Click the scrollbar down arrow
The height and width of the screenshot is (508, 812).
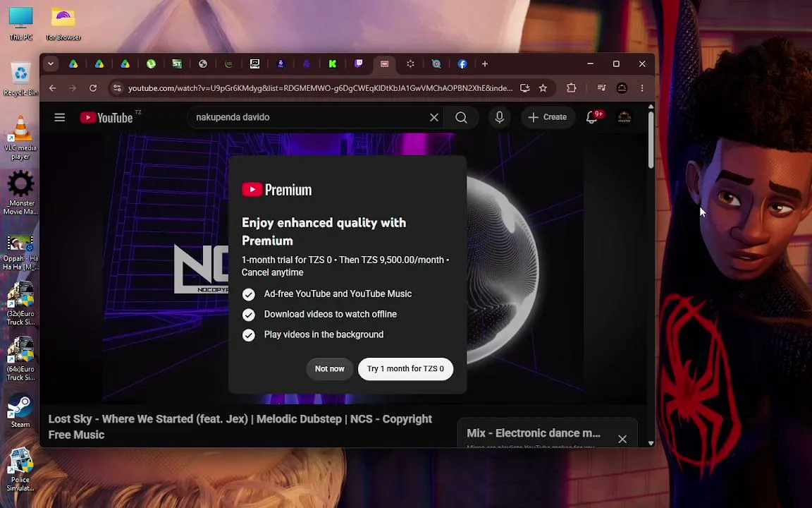(651, 443)
